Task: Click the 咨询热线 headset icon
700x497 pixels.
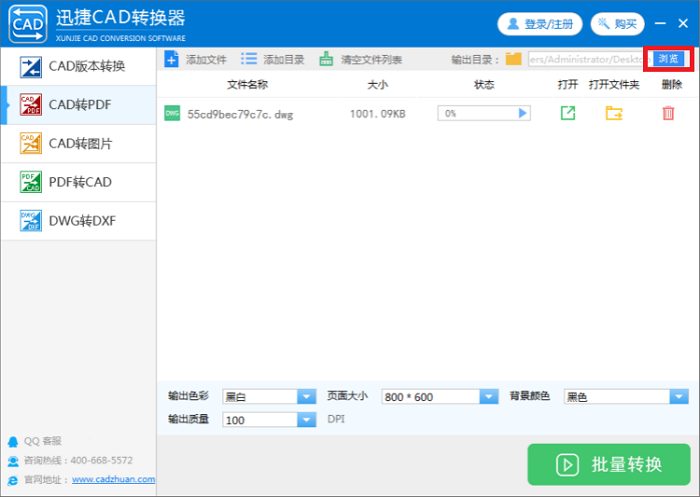Action: click(13, 461)
